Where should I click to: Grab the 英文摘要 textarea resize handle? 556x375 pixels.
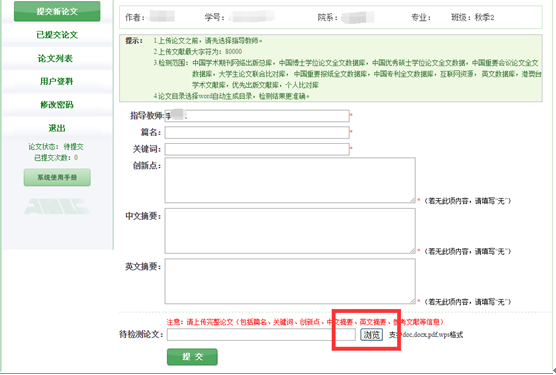point(412,301)
